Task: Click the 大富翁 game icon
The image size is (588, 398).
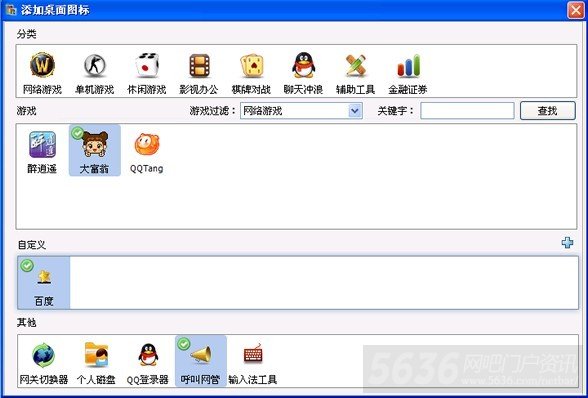Action: 94,144
